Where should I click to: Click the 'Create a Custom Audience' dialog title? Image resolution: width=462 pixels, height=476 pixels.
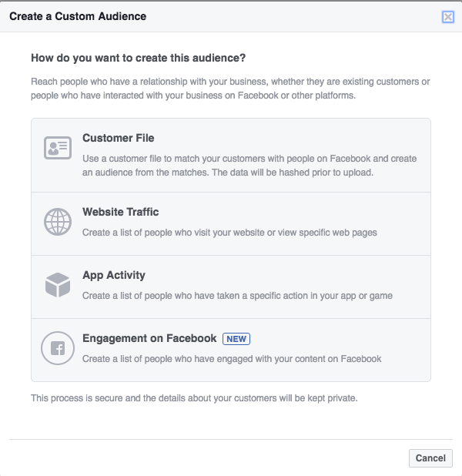[78, 16]
